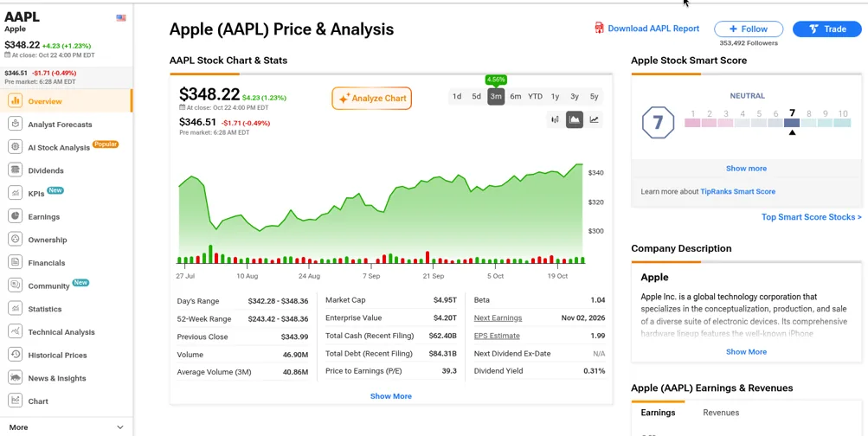Click the Dividend Yield value 0.31%

594,371
